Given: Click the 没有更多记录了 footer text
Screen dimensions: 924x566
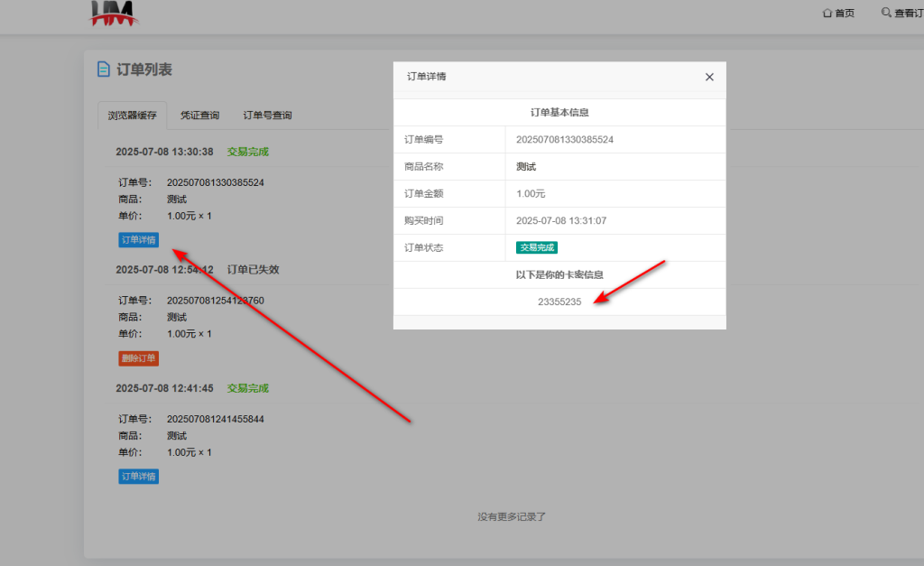Looking at the screenshot, I should pyautogui.click(x=512, y=517).
